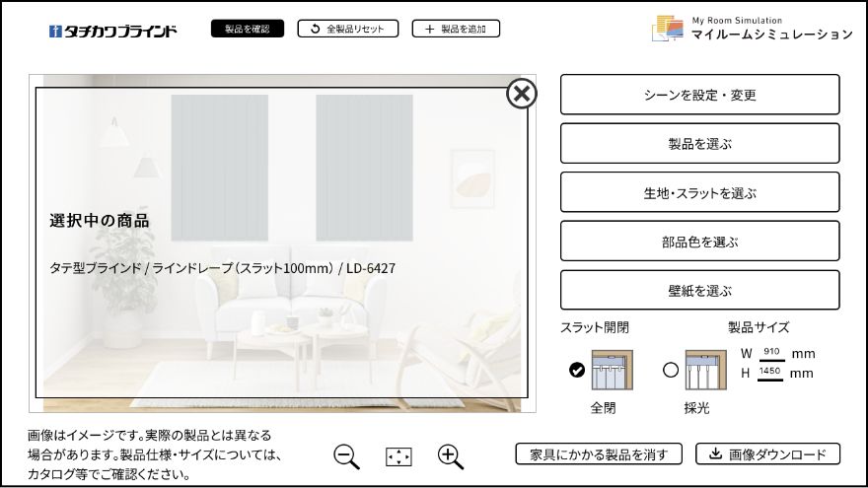Select the 採光 slat radio button
Screen dimensions: 868x488
[x=671, y=370]
